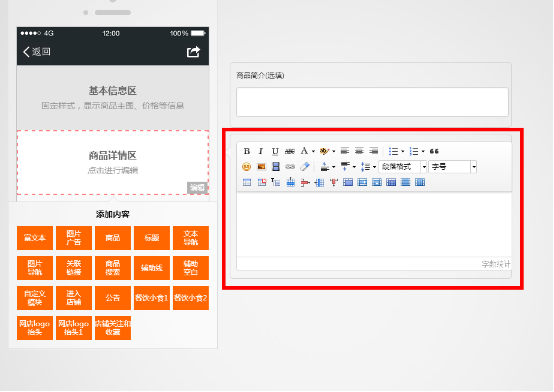Insert a hyperlink using the chain icon

(x=290, y=166)
